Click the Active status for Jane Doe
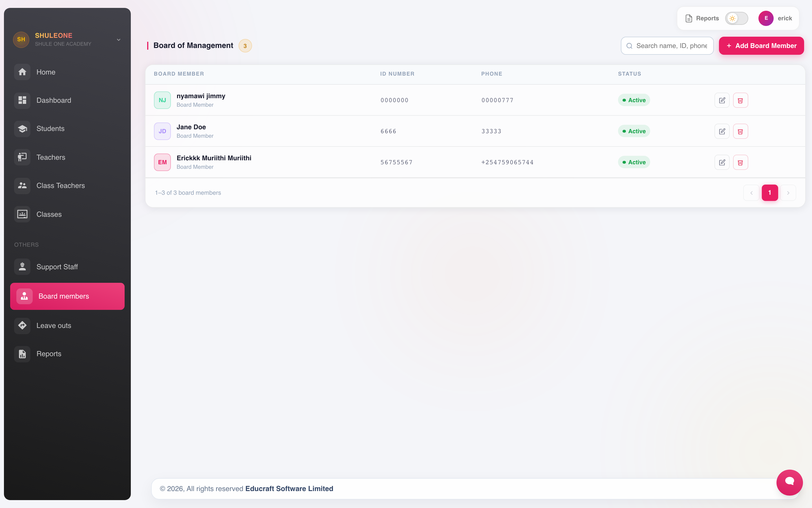Image resolution: width=812 pixels, height=508 pixels. pyautogui.click(x=634, y=131)
